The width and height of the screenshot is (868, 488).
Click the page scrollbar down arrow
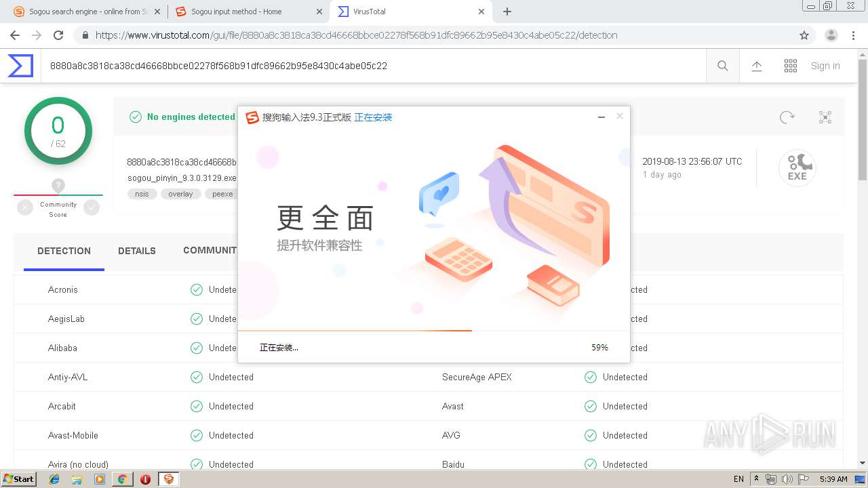862,463
